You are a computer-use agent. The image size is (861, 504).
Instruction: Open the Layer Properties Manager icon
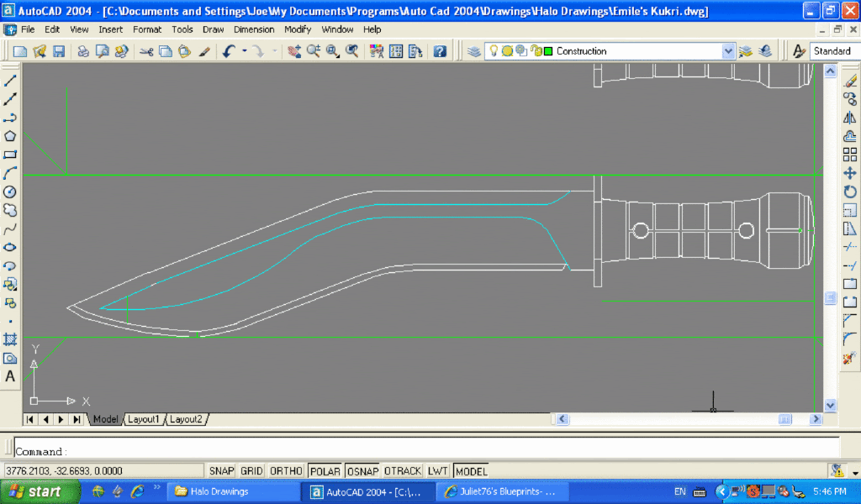(474, 51)
